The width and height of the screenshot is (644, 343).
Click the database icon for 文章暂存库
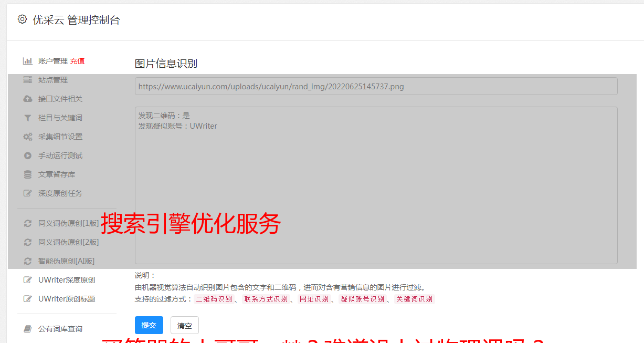coord(28,174)
